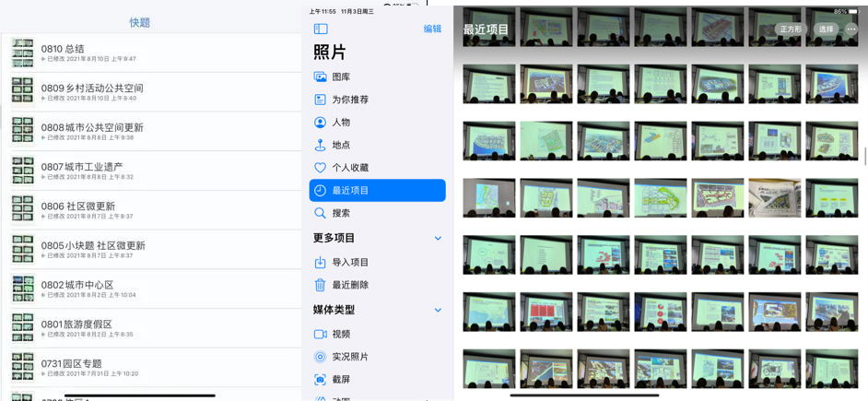Image resolution: width=868 pixels, height=401 pixels.
Task: Tap the 编辑 edit button
Action: tap(432, 29)
